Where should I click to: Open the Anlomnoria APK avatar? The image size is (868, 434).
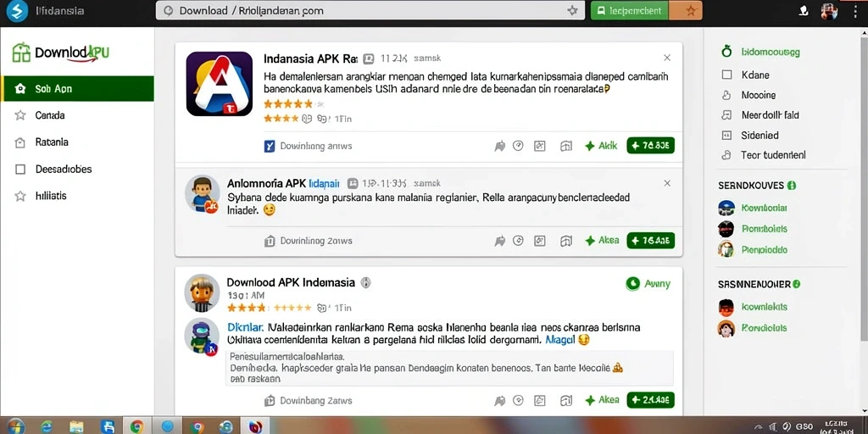tap(202, 194)
